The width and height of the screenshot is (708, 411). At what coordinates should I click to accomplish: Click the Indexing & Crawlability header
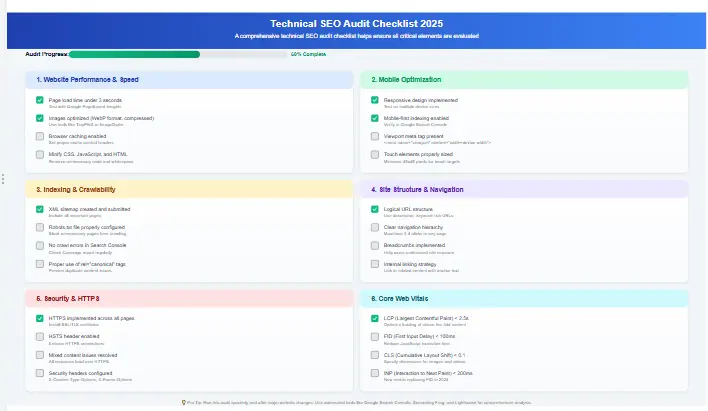click(x=189, y=189)
